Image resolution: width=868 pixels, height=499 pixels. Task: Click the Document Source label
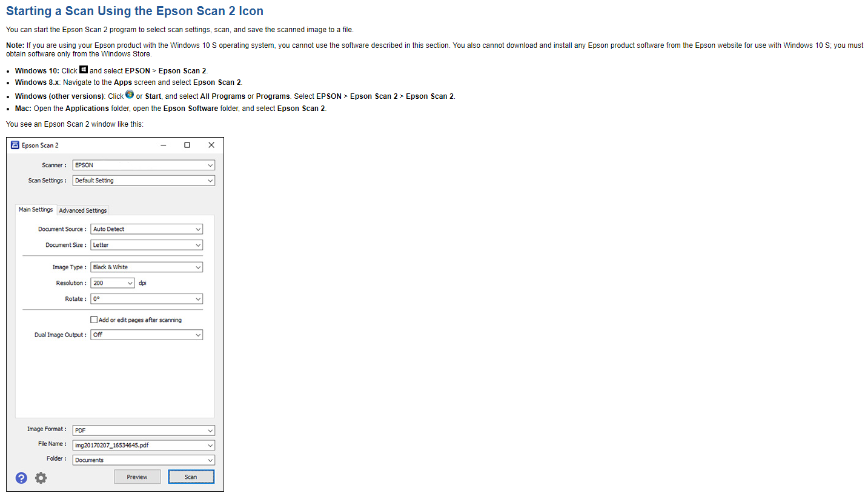pos(62,229)
